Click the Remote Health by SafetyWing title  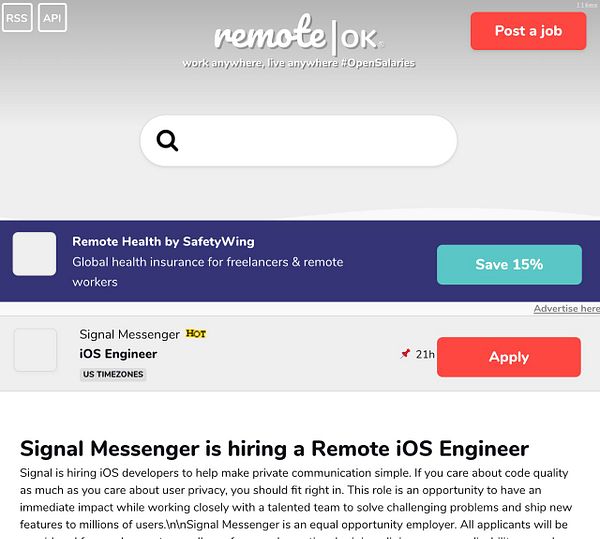(x=163, y=241)
